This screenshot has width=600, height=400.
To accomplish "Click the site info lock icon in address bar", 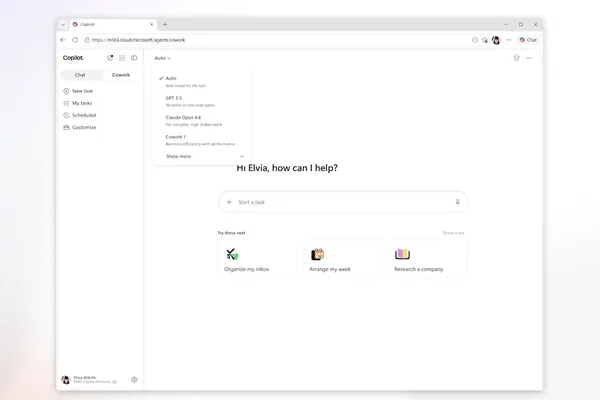I will point(87,40).
